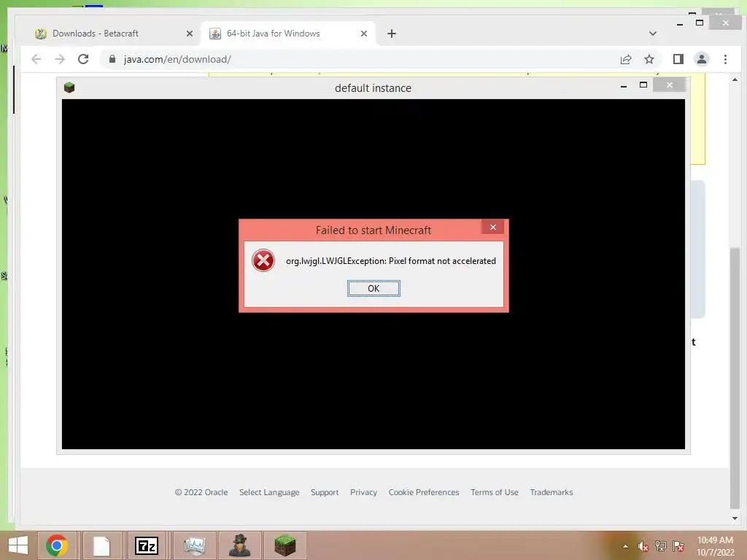Open the Select Language footer link
This screenshot has height=560, width=747.
[x=269, y=492]
